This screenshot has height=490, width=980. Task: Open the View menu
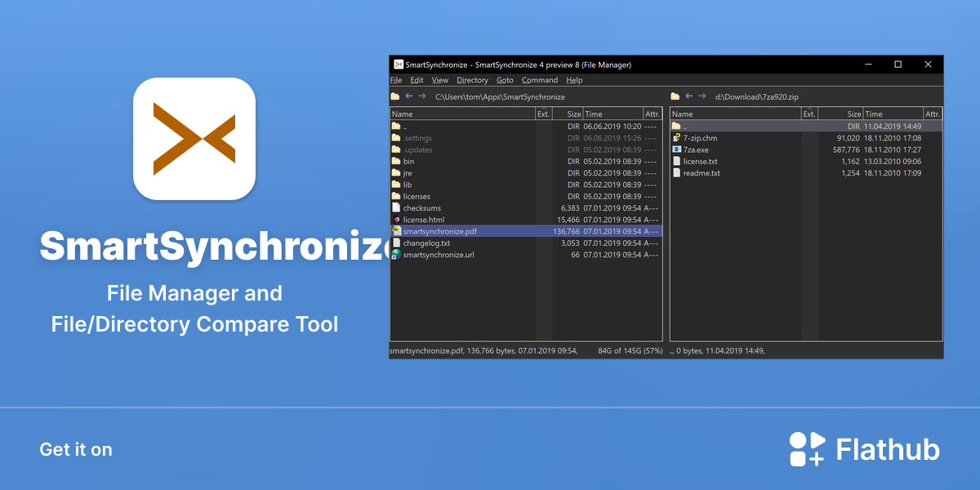pos(440,80)
